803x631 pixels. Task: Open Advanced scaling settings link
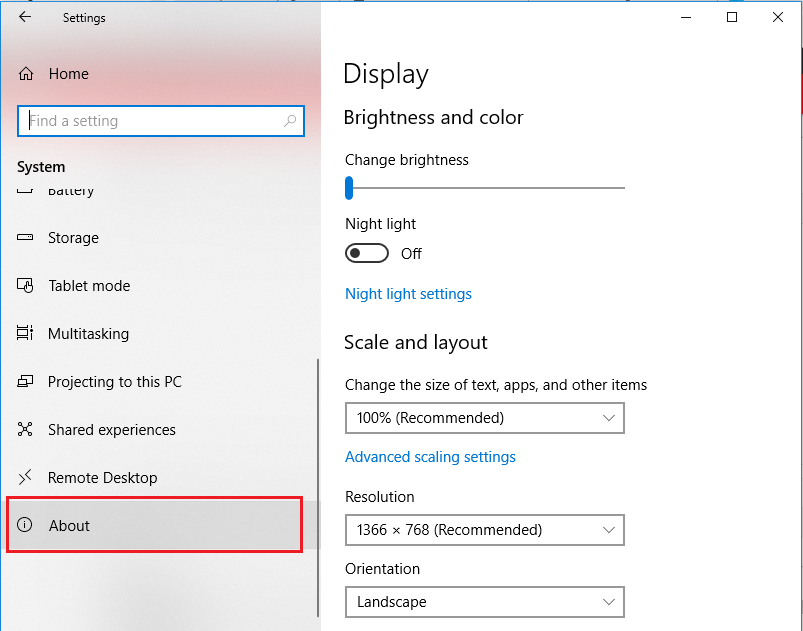click(x=430, y=457)
